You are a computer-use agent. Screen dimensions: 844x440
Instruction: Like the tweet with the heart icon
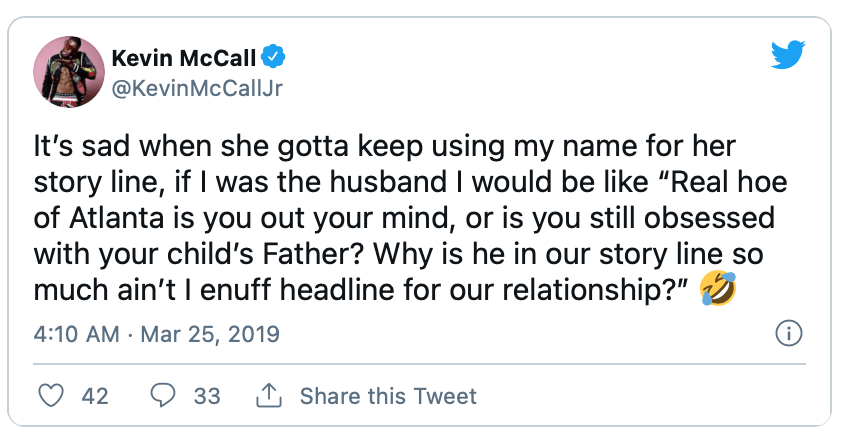[51, 396]
